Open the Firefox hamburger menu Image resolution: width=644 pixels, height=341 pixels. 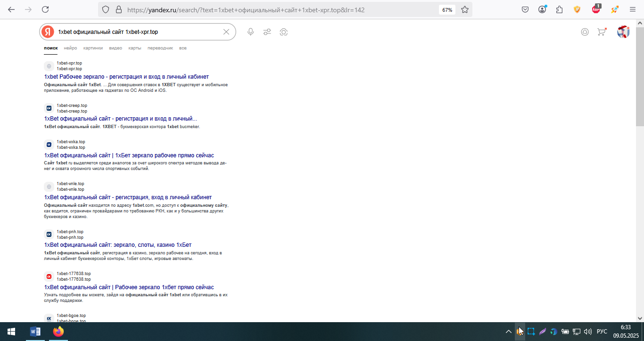[633, 9]
